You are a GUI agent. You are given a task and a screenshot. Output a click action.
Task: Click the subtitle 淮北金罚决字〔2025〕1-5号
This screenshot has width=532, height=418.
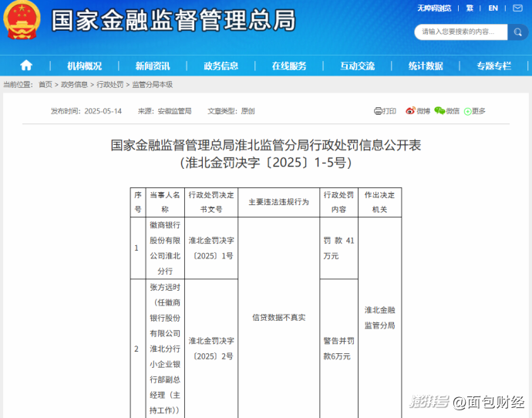[x=266, y=163]
